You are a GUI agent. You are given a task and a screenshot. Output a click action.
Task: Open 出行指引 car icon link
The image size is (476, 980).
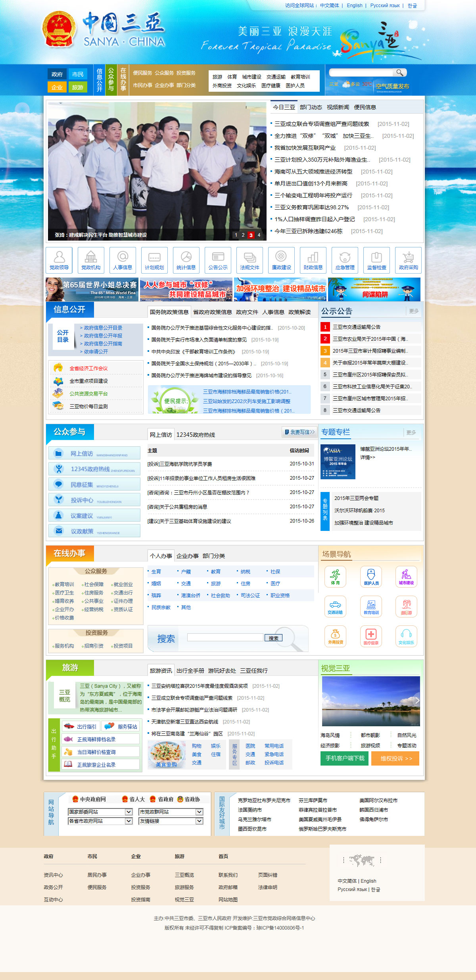coord(81,727)
